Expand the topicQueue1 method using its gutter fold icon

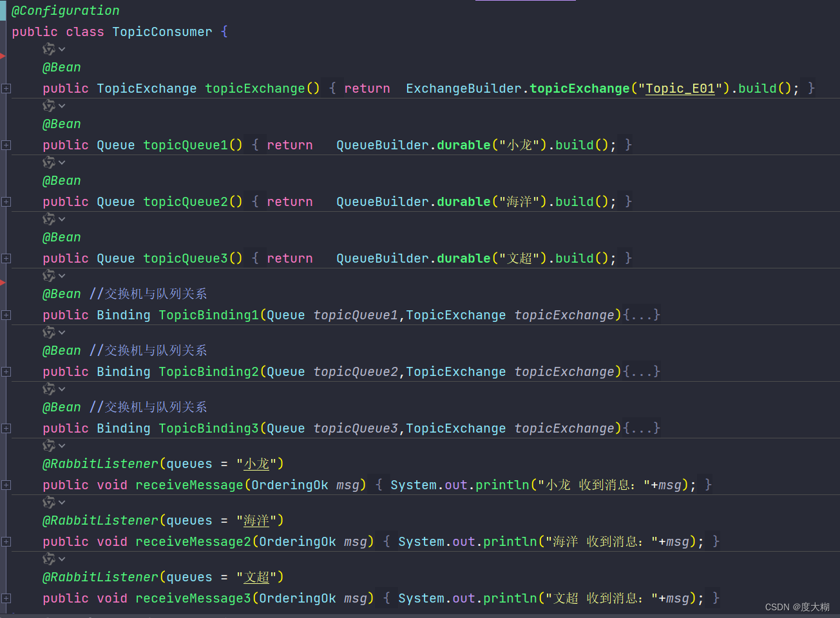click(6, 145)
